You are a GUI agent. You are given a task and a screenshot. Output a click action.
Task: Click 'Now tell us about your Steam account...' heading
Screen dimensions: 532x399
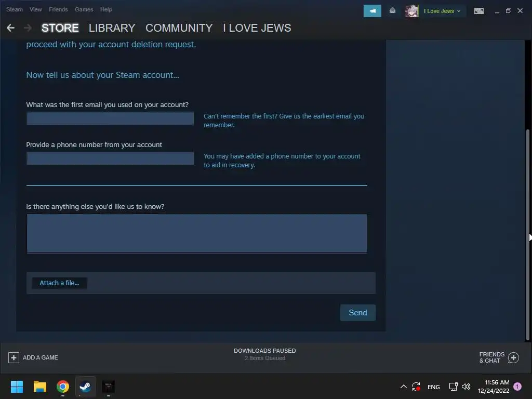pyautogui.click(x=102, y=75)
